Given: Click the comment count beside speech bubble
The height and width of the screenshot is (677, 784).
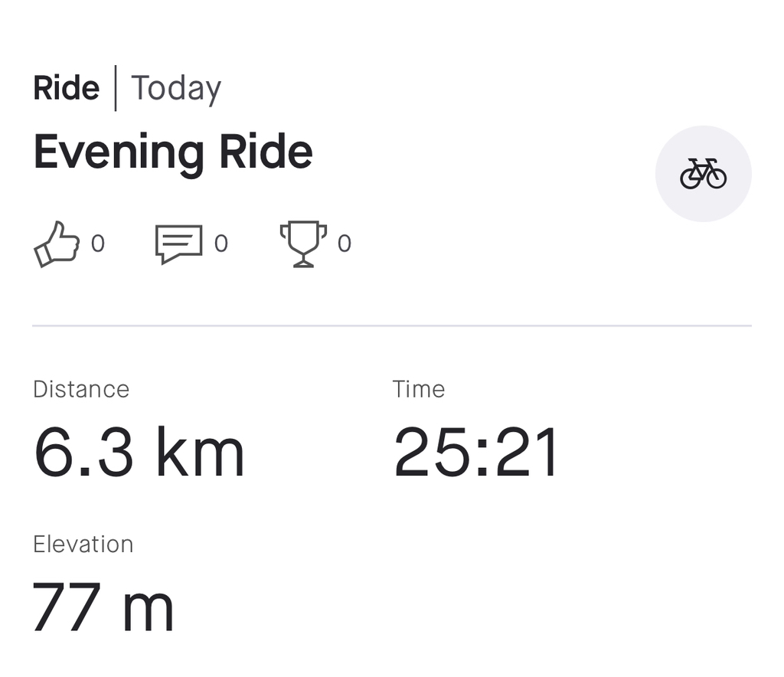Looking at the screenshot, I should pyautogui.click(x=221, y=244).
